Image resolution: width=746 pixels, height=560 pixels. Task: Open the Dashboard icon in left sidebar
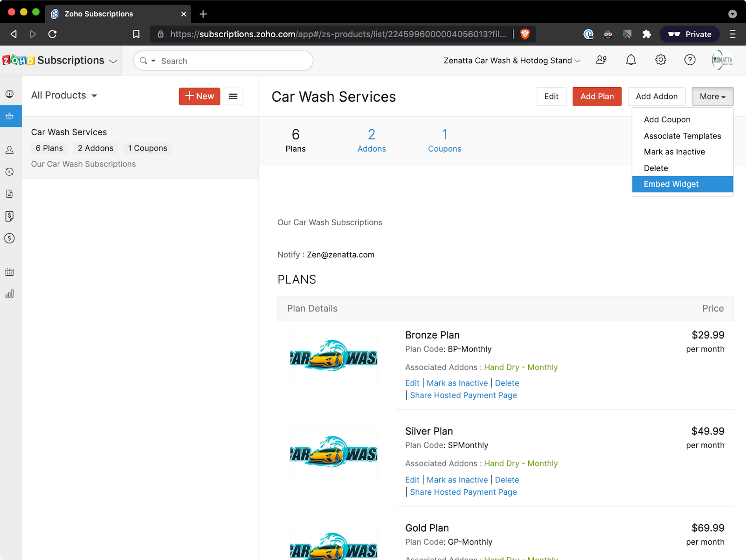(9, 94)
